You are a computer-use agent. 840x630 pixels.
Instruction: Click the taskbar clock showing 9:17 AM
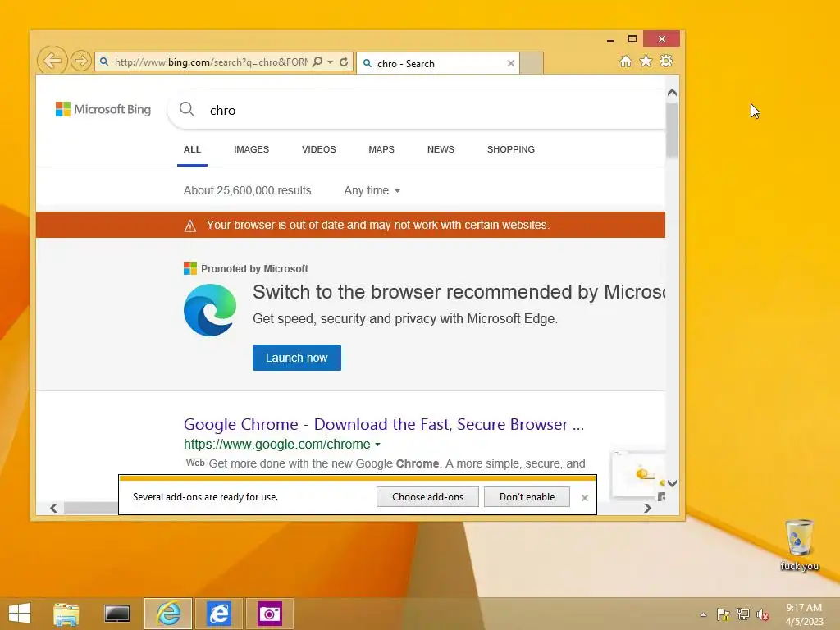point(804,614)
